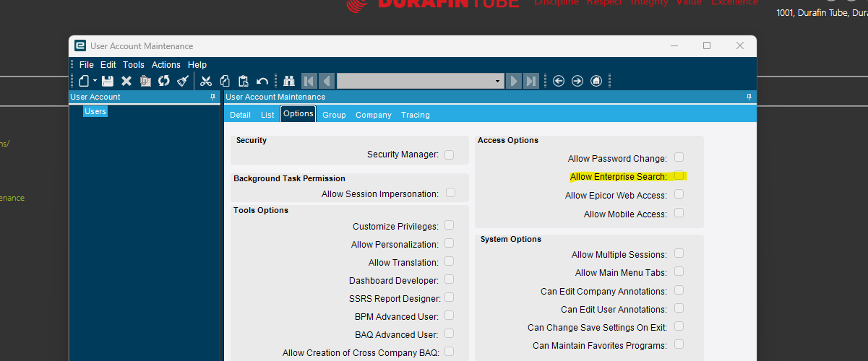Open the New record dropdown arrow

coord(95,81)
